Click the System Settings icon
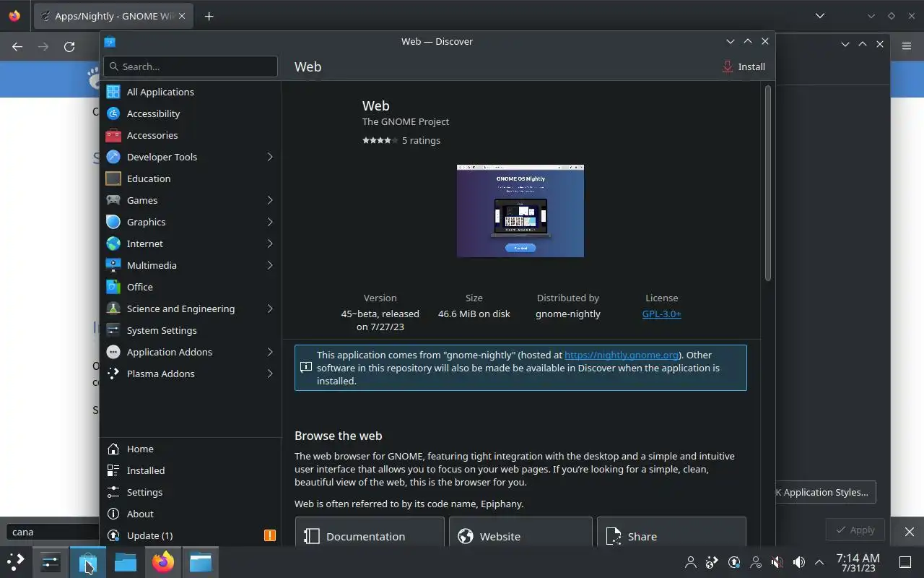The image size is (924, 578). tap(113, 330)
